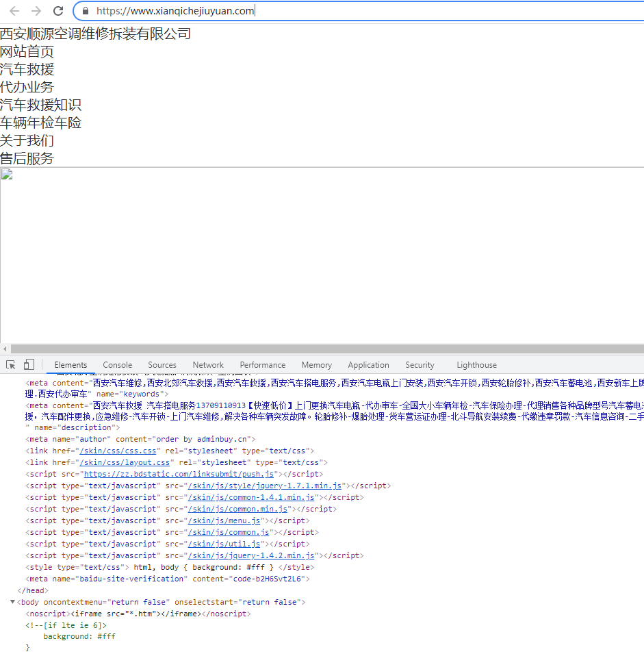Collapse the body element node in DOM tree
644x654 pixels.
click(12, 602)
